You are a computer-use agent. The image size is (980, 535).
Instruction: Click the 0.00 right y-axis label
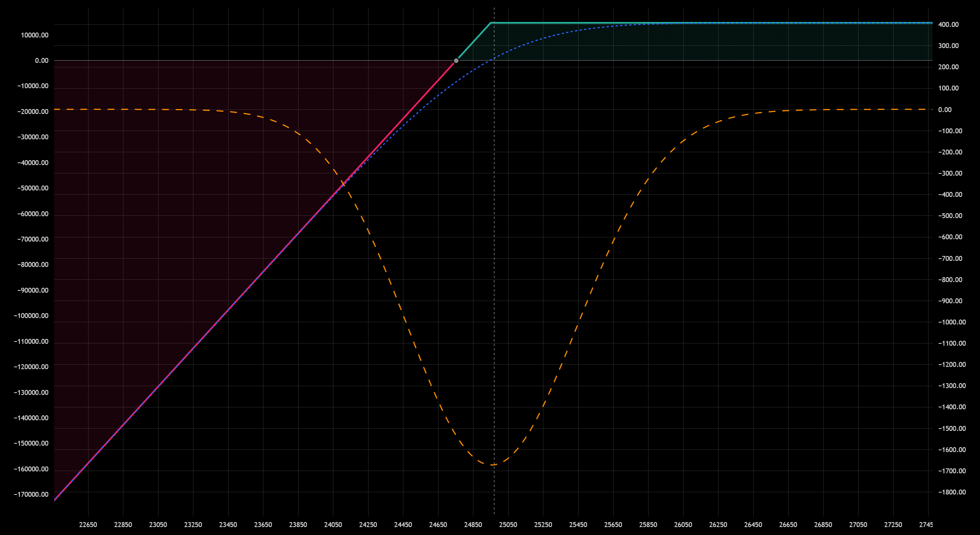[x=944, y=110]
